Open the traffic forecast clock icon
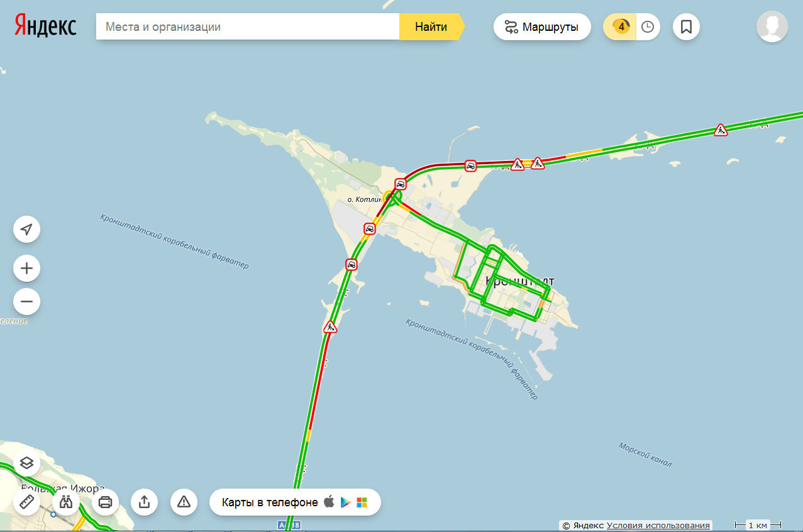 pos(648,27)
